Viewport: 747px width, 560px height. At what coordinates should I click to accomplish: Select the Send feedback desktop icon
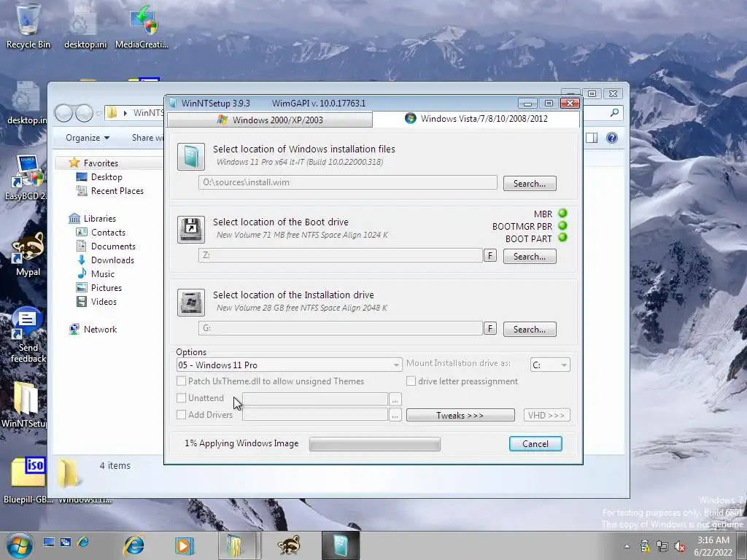[x=28, y=335]
